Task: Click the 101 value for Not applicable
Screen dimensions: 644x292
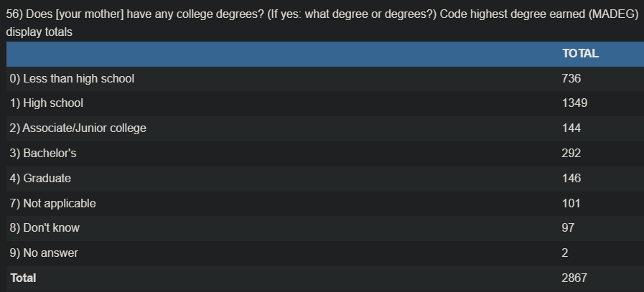Action: coord(571,203)
